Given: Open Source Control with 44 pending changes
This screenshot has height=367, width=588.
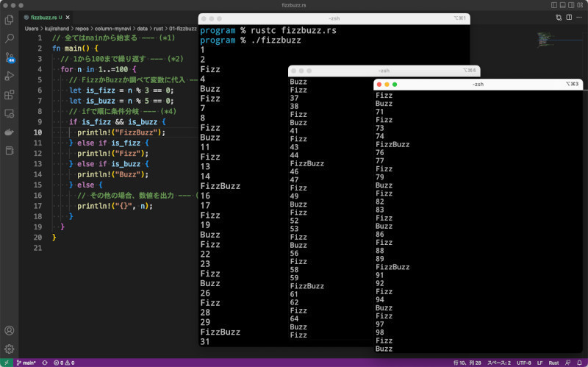Looking at the screenshot, I should 10,57.
